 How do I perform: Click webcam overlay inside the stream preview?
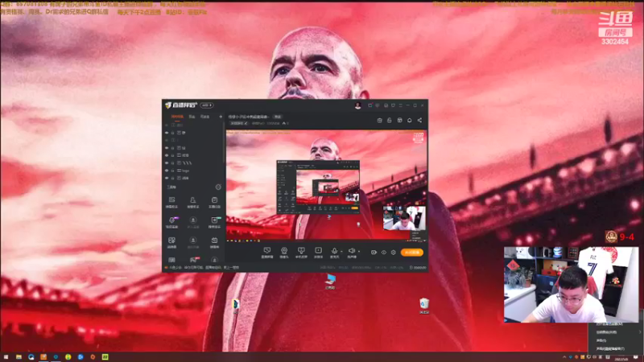404,218
